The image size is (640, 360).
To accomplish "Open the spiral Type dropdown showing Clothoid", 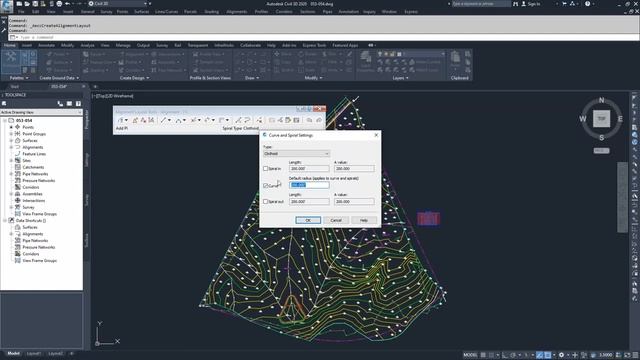I will 296,153.
